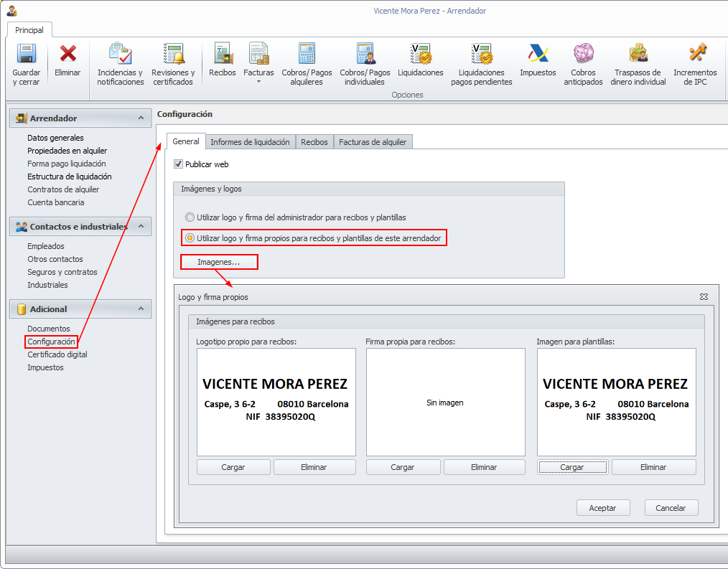Collapse Contactos e industriales section
This screenshot has width=728, height=569.
tap(141, 226)
